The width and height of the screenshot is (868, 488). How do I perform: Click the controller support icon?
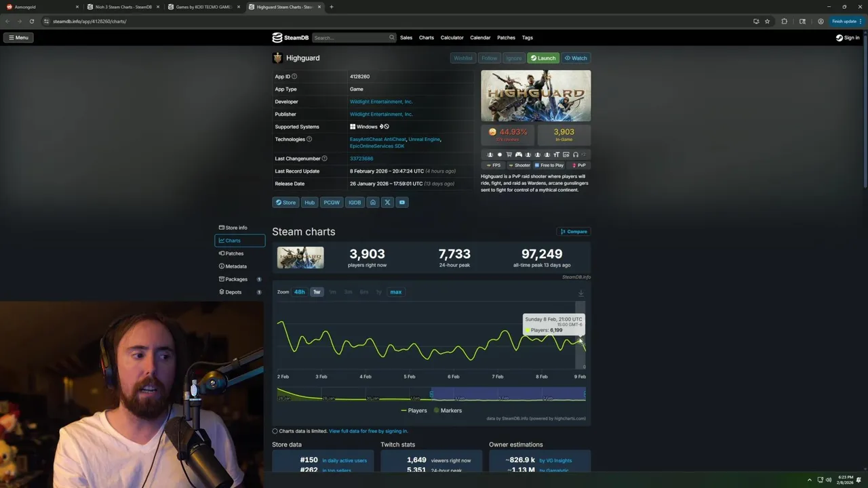pyautogui.click(x=519, y=155)
